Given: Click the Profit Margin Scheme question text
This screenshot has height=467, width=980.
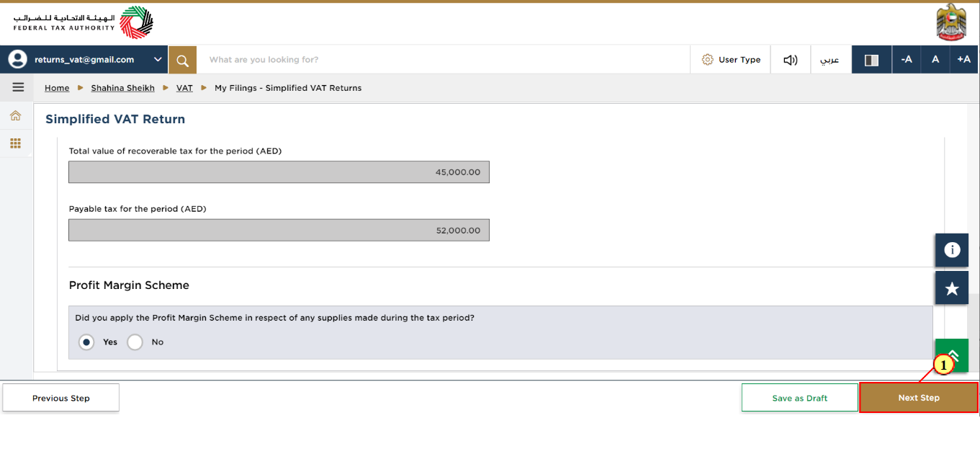Looking at the screenshot, I should pos(274,318).
